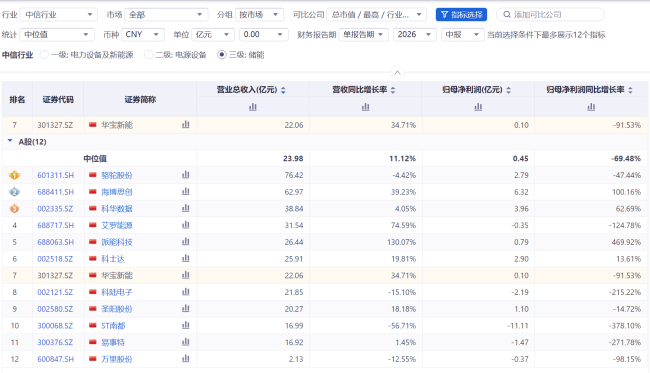Sort by 归母净利润同比增长率 column arrows
Viewport: 650px width, 373px height.
[x=630, y=90]
